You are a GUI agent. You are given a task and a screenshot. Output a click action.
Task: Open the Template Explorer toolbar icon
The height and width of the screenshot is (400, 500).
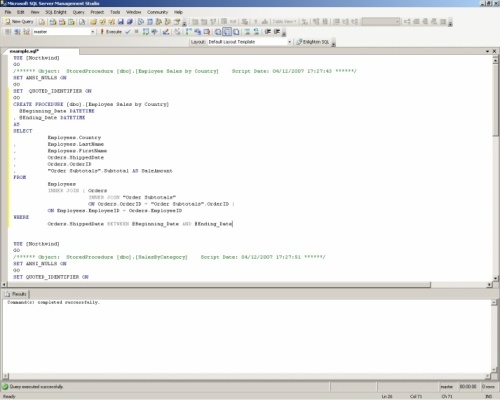click(168, 22)
